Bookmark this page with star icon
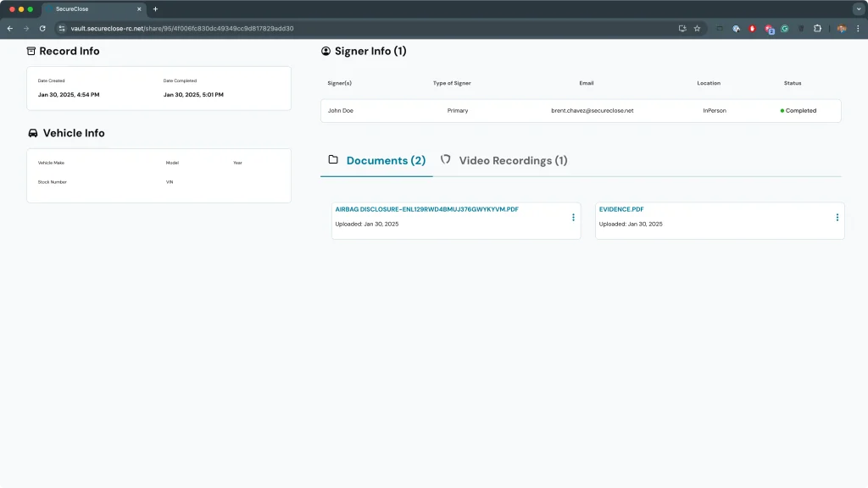Image resolution: width=868 pixels, height=488 pixels. click(698, 28)
